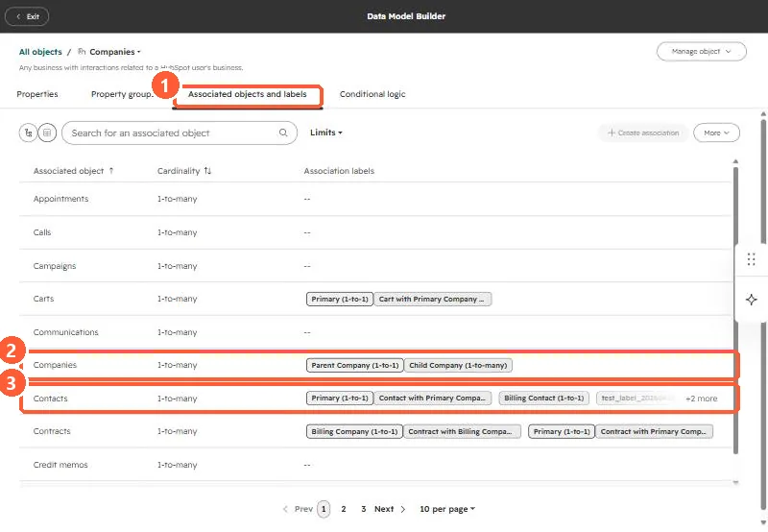Select Associated objects and labels tab
This screenshot has width=768, height=532.
248,94
